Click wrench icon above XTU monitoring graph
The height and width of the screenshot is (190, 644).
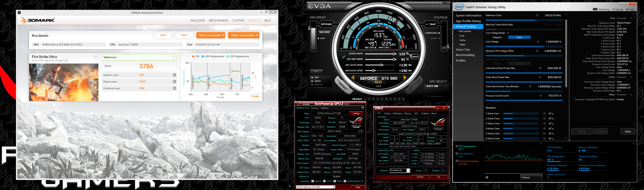(x=541, y=144)
